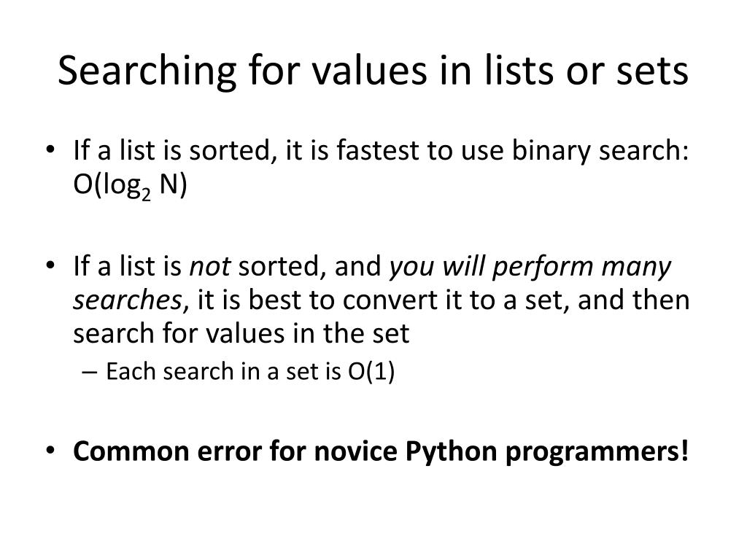
Task: Click the line "search for values in the set"
Action: click(241, 333)
